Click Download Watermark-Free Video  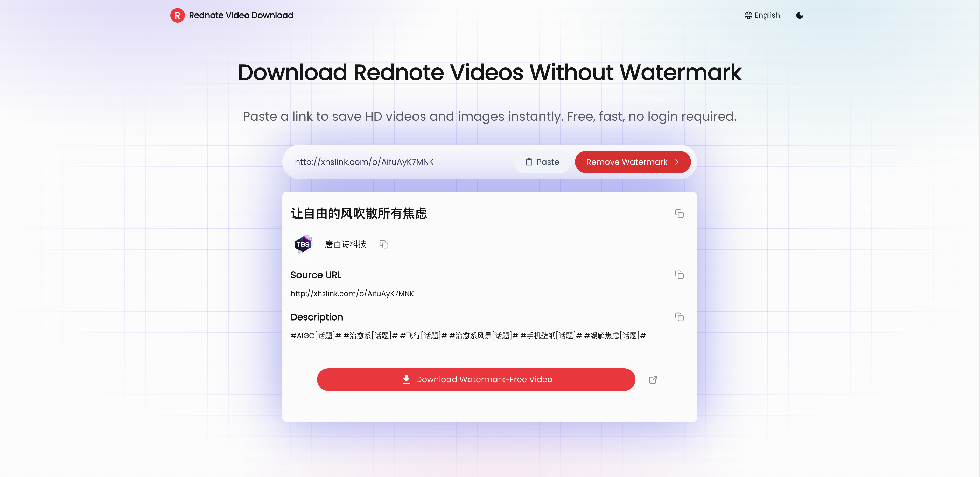[475, 379]
